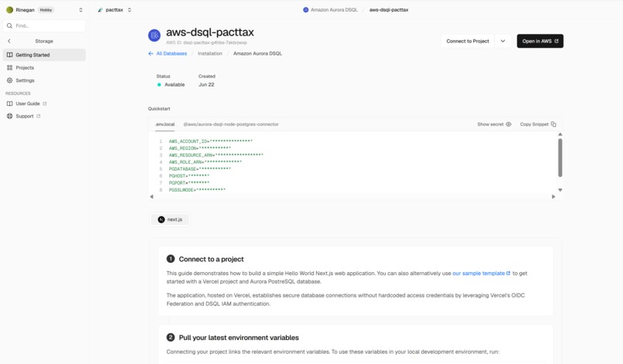Screen dimensions: 623x364
Task: Click the Support globe icon
Action: [x=9, y=117]
